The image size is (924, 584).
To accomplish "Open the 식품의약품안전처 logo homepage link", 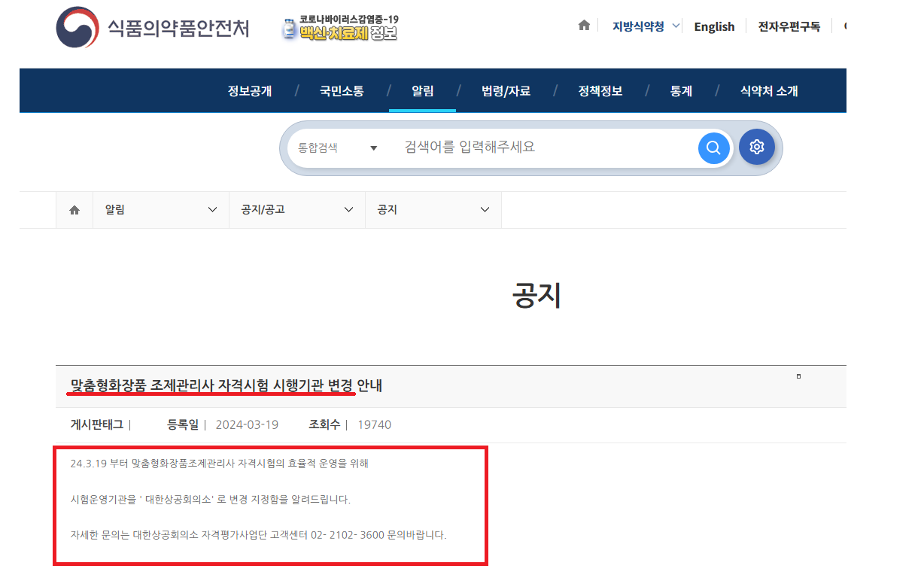I will pyautogui.click(x=153, y=29).
